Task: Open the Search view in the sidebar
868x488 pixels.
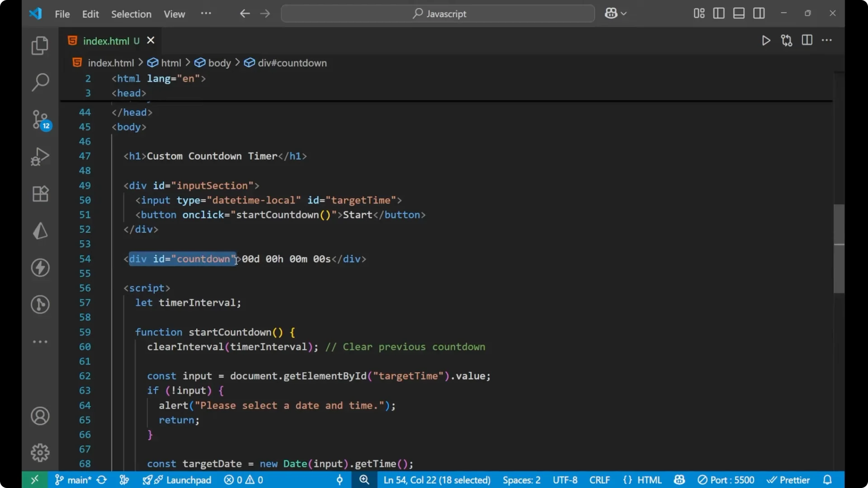Action: coord(40,82)
